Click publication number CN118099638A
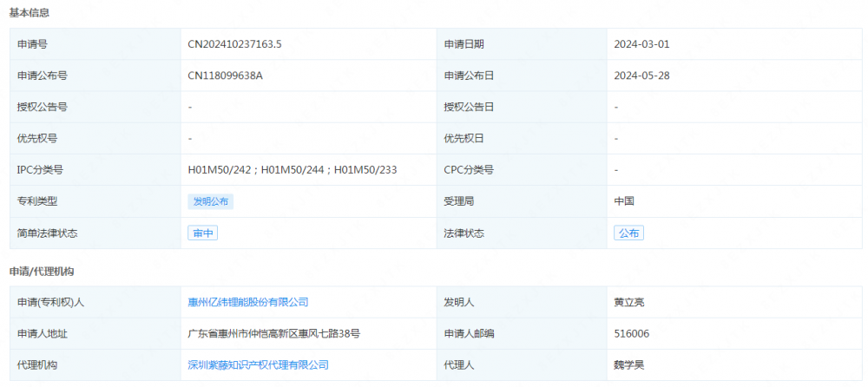Screen dimensions: 868x387 (225, 75)
